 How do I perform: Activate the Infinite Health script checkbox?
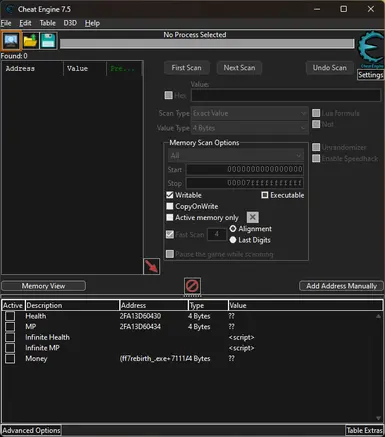pos(10,337)
